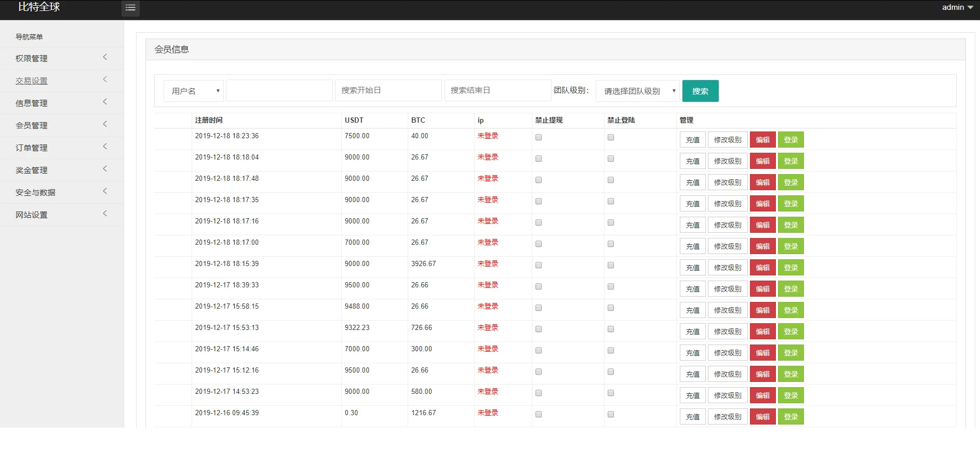Screen dimensions: 980x450
Task: Click 充值 for row 2019-12-18 18:17:00
Action: click(693, 246)
